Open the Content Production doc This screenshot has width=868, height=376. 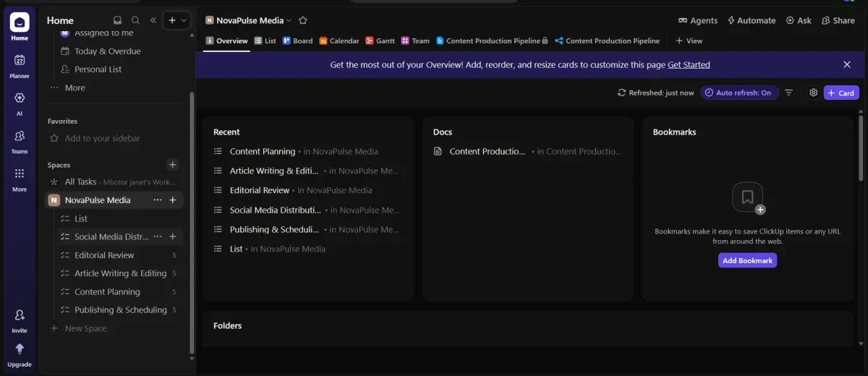(488, 151)
